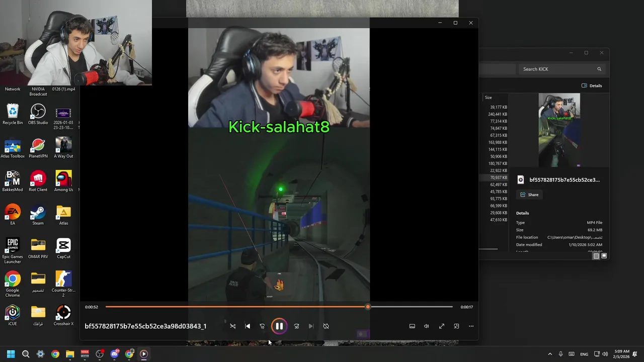The image size is (644, 362).
Task: Open the Voicemeeter app from the taskbar
Action: click(x=85, y=354)
